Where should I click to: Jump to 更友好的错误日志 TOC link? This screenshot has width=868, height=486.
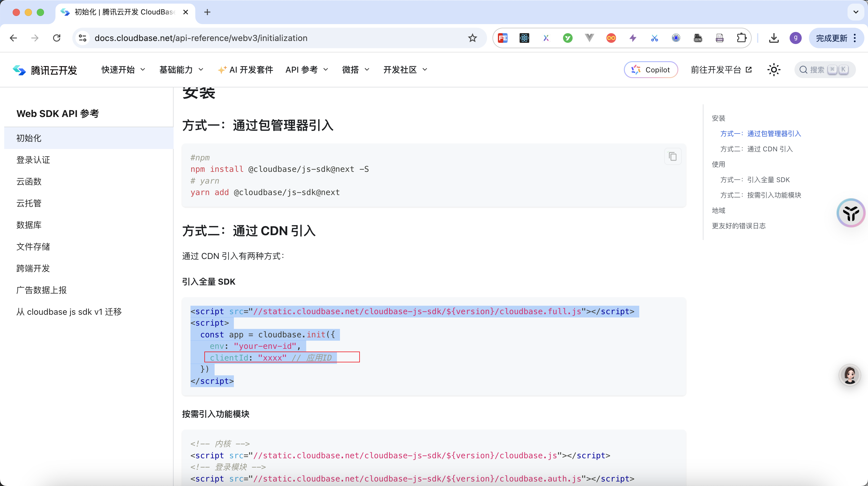pos(739,226)
